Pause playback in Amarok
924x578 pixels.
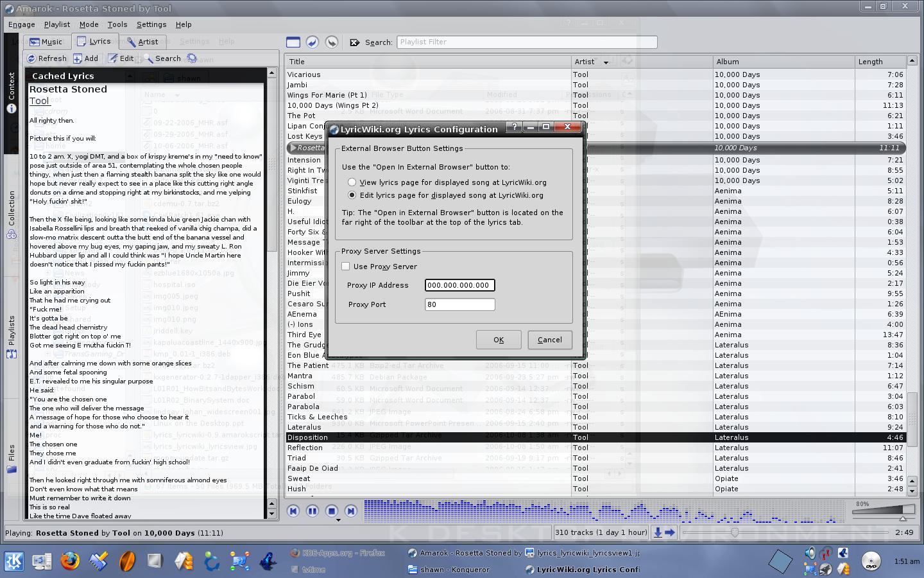[x=312, y=511]
